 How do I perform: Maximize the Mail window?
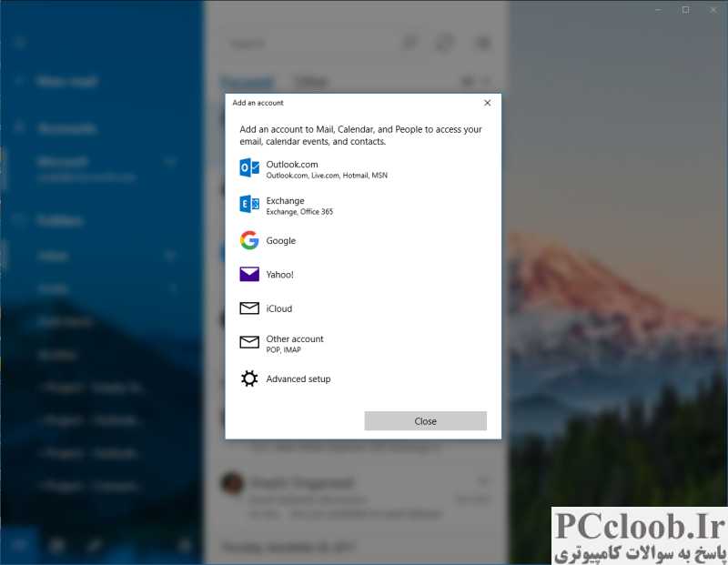(686, 10)
